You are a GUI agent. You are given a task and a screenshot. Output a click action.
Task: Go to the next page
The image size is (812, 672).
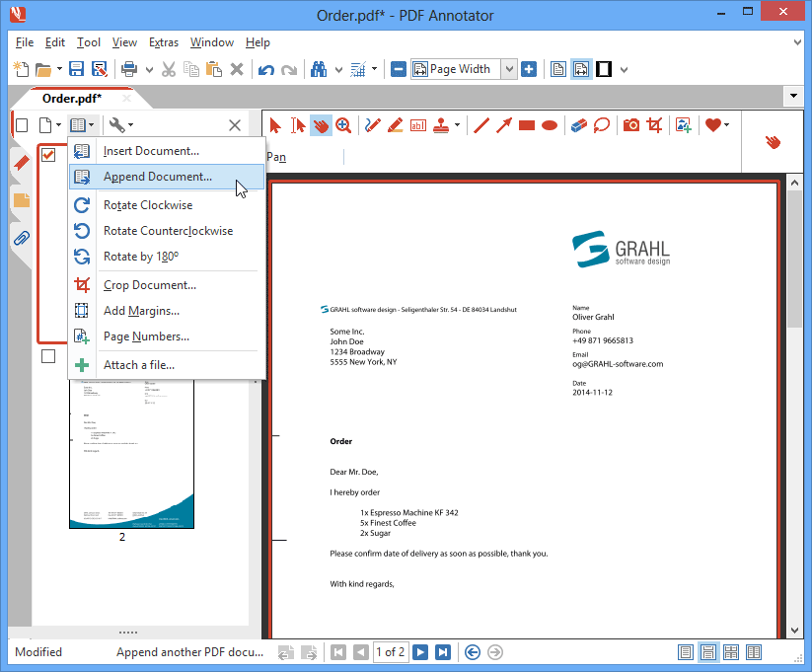click(x=420, y=652)
